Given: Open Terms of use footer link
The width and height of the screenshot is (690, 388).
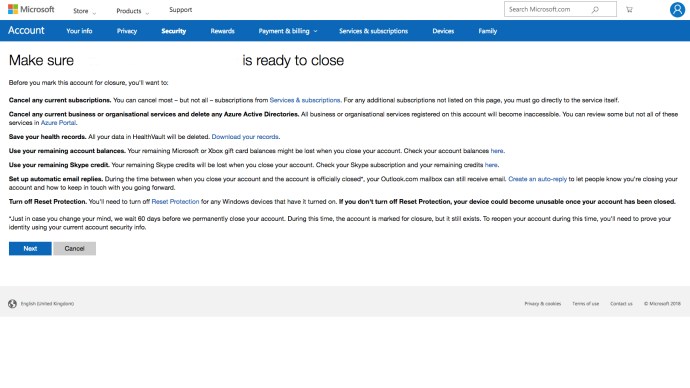Looking at the screenshot, I should pyautogui.click(x=585, y=304).
